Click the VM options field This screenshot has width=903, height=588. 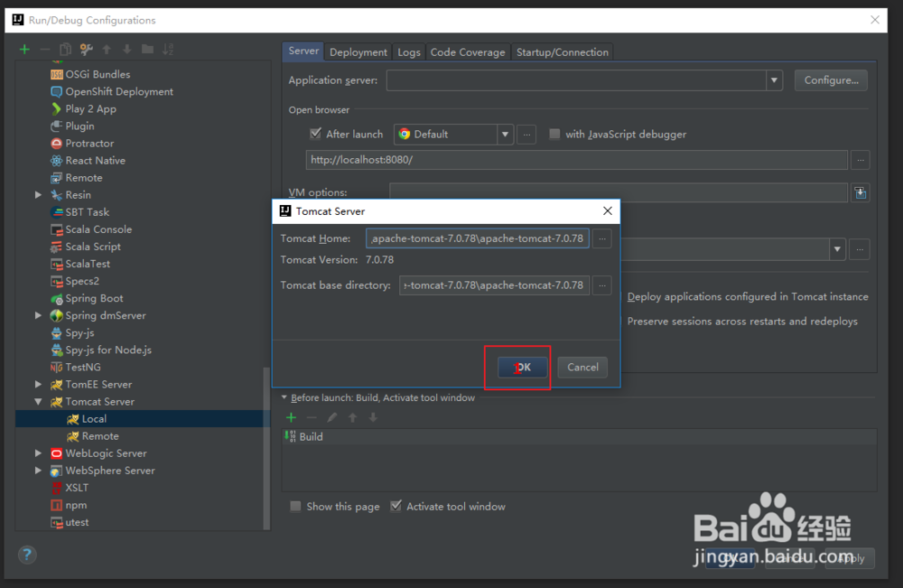pyautogui.click(x=619, y=192)
